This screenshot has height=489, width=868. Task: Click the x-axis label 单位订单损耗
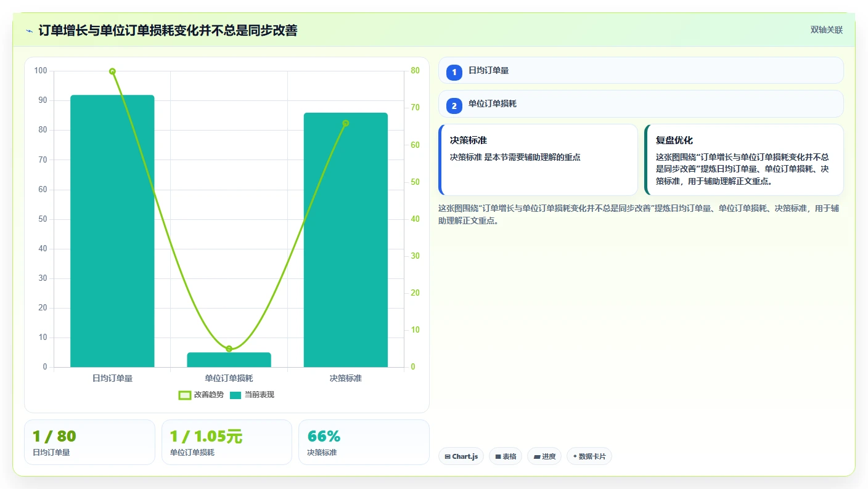[229, 378]
